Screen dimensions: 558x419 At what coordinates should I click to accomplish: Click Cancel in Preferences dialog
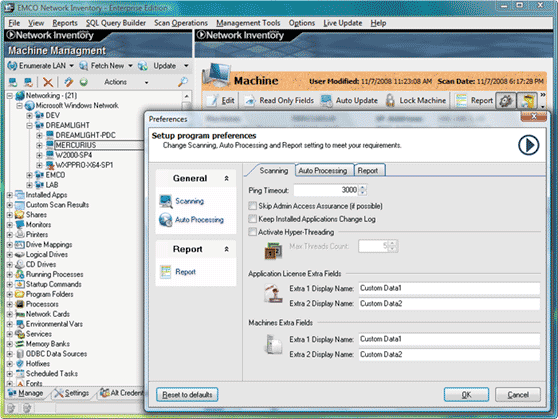tap(518, 394)
